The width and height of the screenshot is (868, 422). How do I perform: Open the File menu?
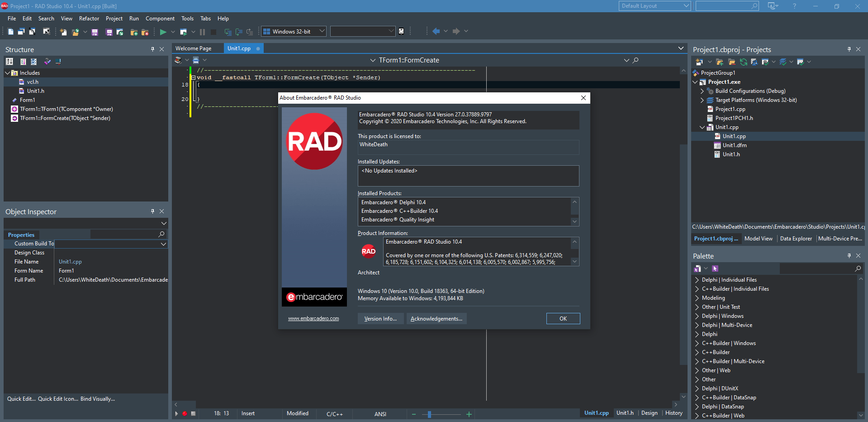12,19
